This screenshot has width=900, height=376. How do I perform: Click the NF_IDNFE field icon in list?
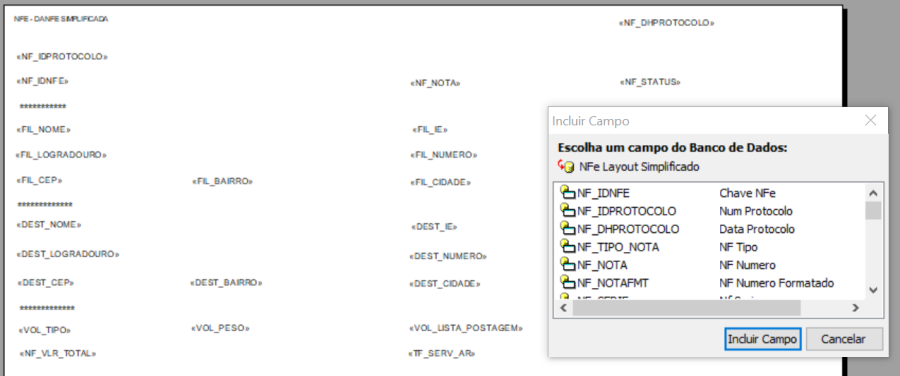point(567,192)
